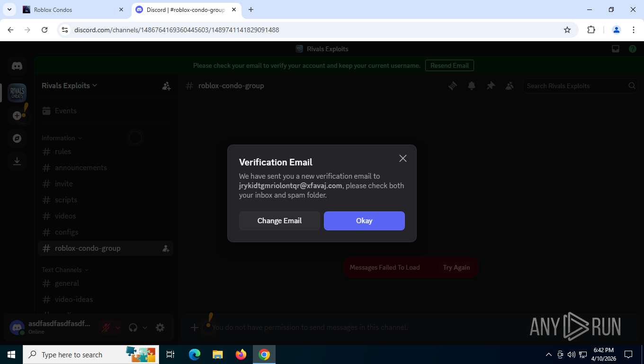Open pinned messages icon
This screenshot has width=644, height=364.
[491, 86]
